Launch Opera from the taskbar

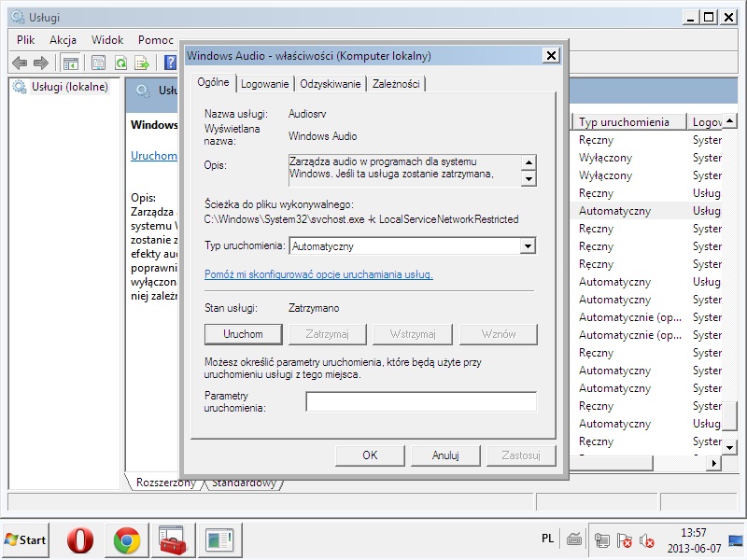80,540
